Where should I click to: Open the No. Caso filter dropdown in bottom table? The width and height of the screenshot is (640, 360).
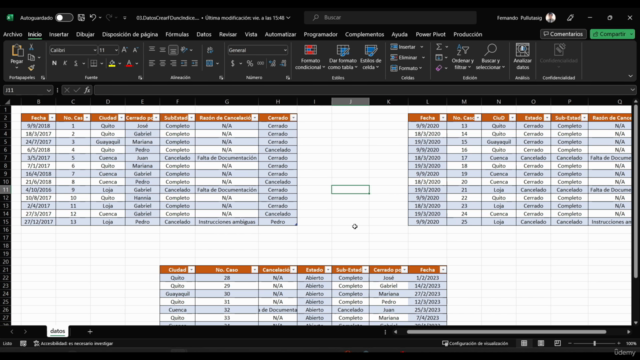(x=255, y=270)
